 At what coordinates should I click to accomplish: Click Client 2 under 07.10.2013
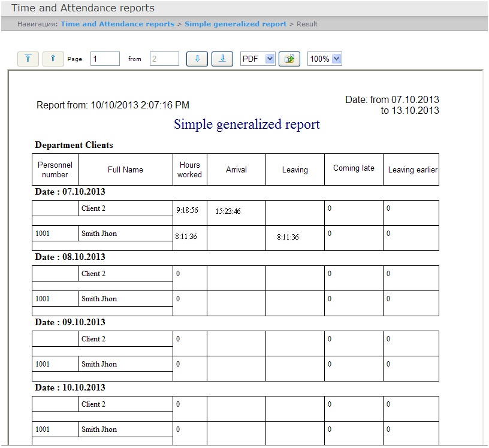click(x=93, y=208)
